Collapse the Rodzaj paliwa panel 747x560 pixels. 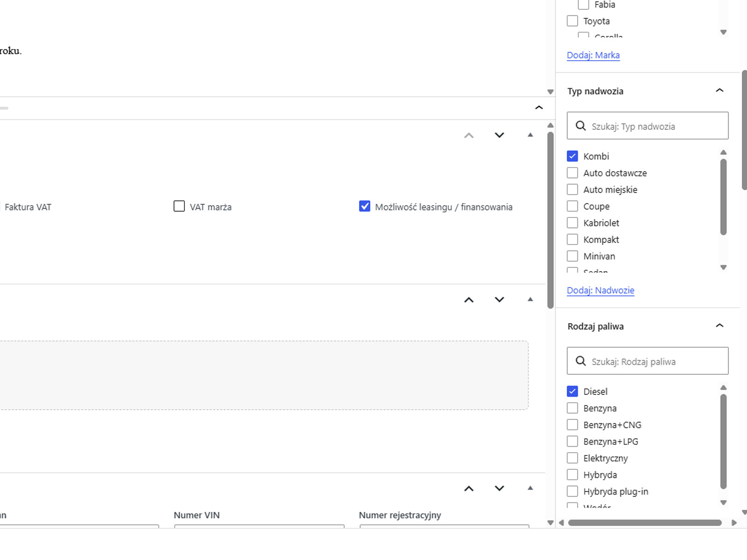point(719,326)
